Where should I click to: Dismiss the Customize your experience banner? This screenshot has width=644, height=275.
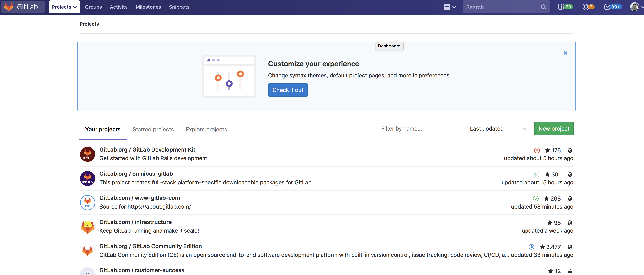tap(565, 53)
